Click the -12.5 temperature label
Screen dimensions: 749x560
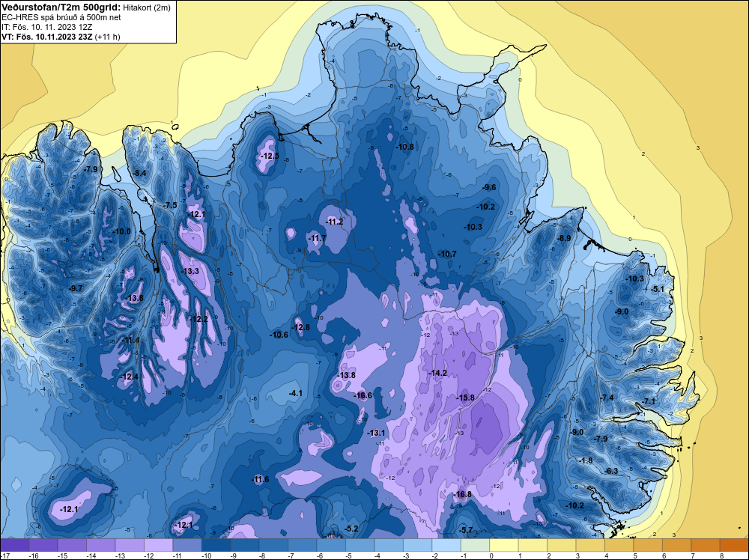pyautogui.click(x=270, y=156)
